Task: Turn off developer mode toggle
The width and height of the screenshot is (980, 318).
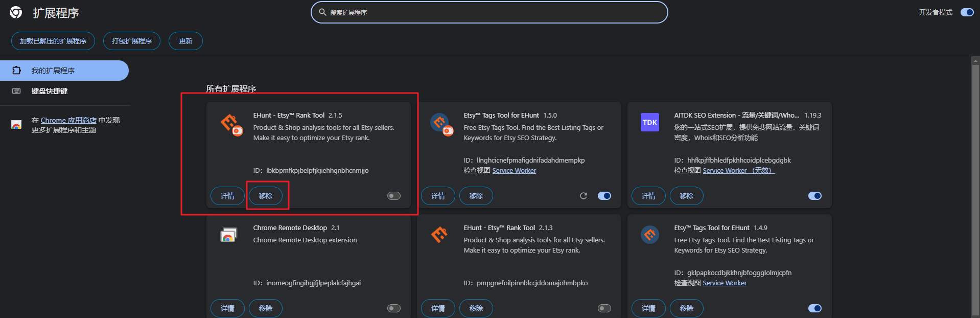Action: (967, 12)
